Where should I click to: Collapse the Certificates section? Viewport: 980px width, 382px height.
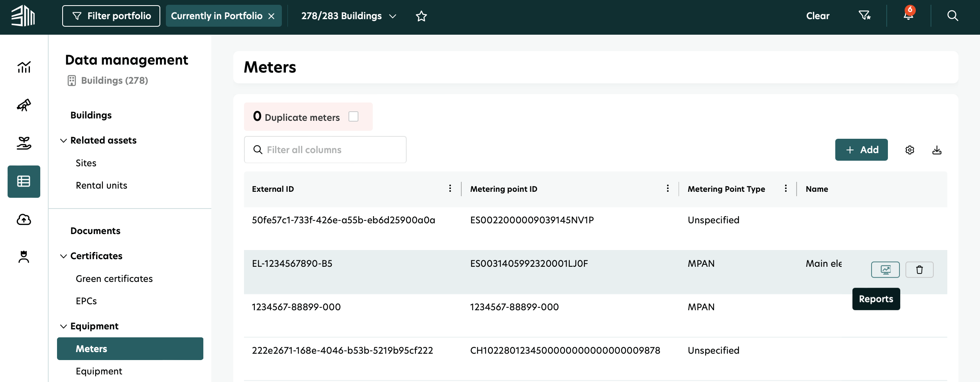(63, 256)
